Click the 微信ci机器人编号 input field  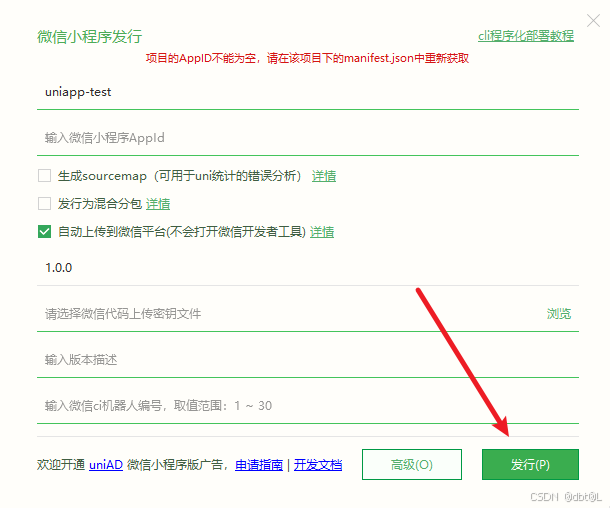(308, 406)
